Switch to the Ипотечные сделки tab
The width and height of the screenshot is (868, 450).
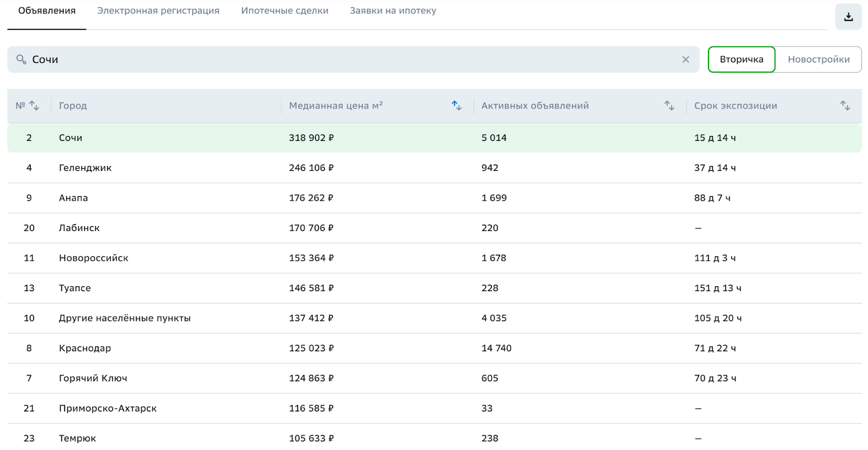point(285,11)
